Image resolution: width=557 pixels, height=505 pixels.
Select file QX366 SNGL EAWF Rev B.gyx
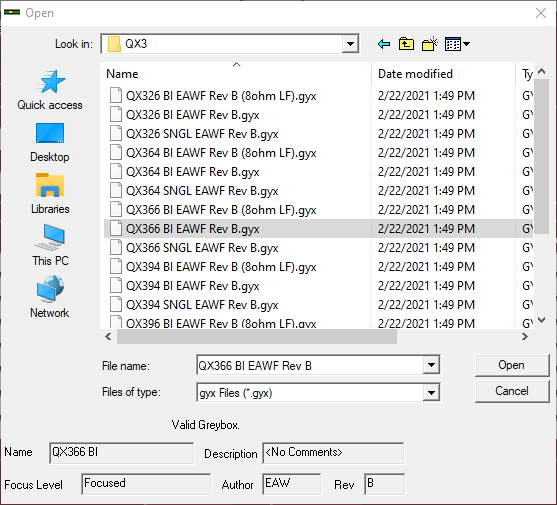tap(202, 248)
